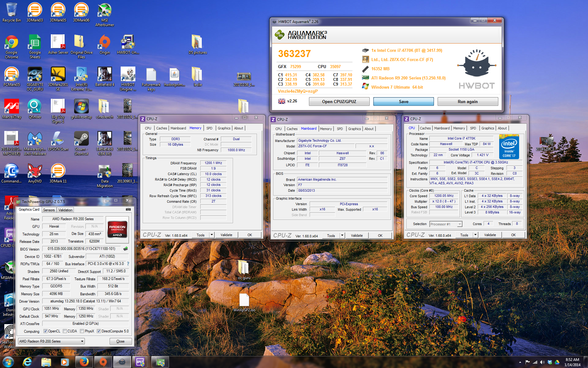Select the cinebench folder icon

click(104, 109)
